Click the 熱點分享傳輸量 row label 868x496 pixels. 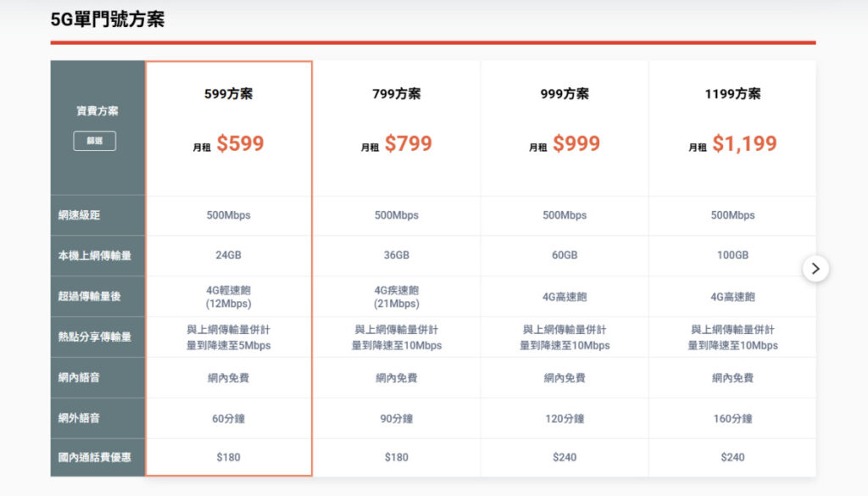[94, 337]
